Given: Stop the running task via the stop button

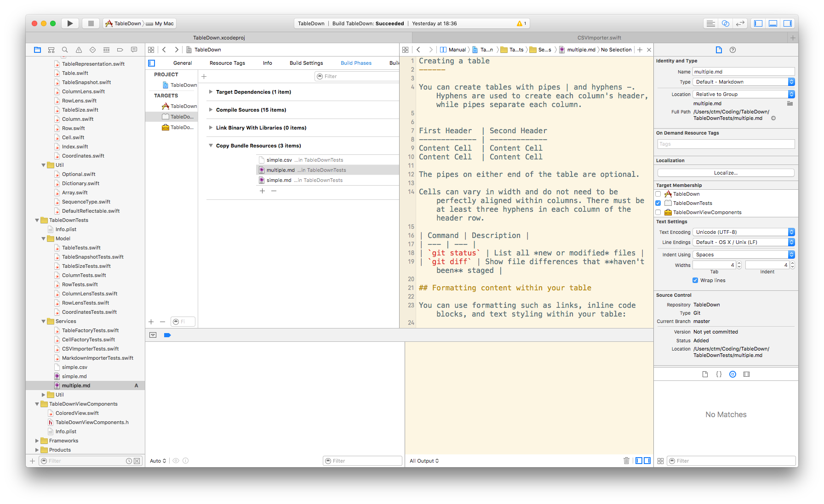Looking at the screenshot, I should pyautogui.click(x=91, y=23).
